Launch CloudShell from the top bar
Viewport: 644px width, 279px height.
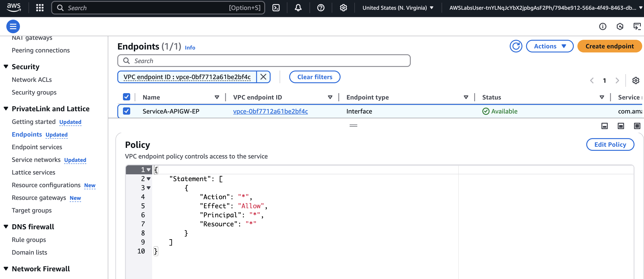tap(276, 8)
